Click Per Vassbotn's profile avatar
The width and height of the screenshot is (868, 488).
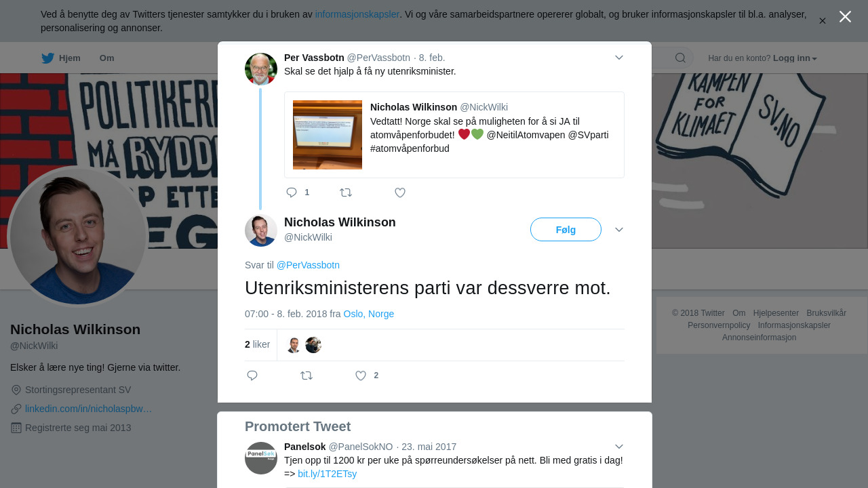point(261,69)
